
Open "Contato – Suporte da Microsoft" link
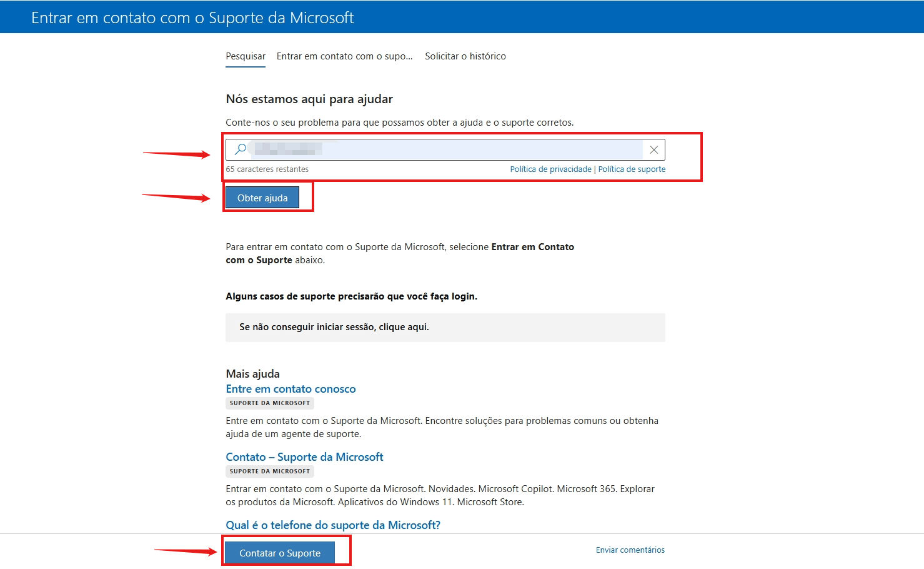click(304, 456)
